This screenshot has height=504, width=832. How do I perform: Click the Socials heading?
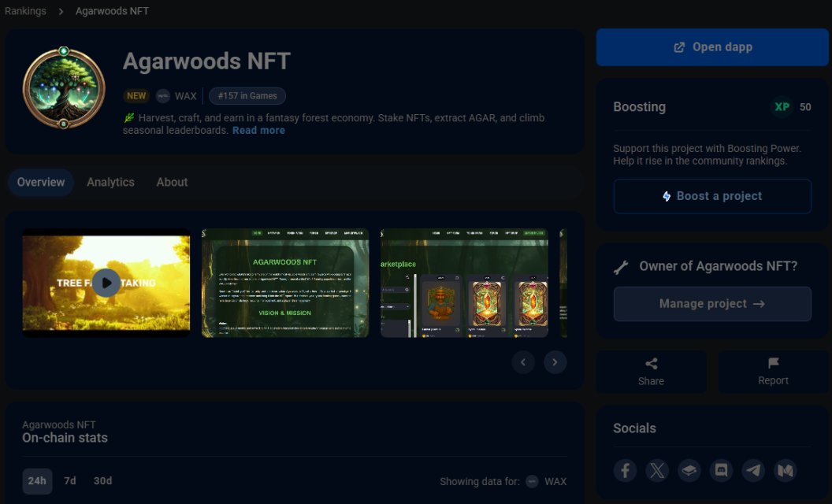click(x=634, y=428)
